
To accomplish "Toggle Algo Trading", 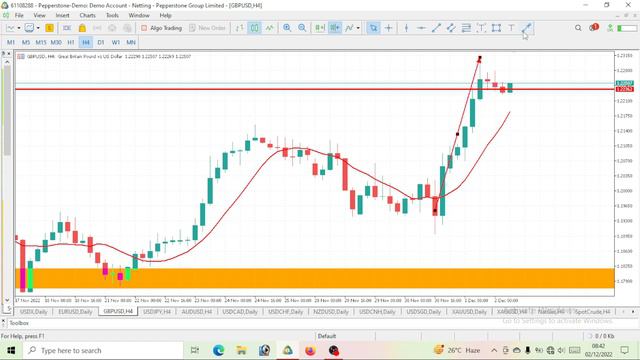I will coord(162,28).
